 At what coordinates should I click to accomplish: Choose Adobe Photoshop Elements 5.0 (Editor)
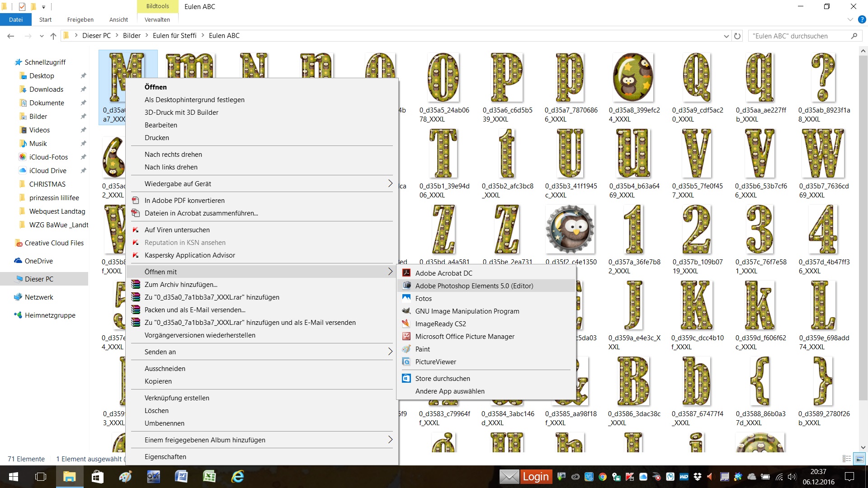486,286
